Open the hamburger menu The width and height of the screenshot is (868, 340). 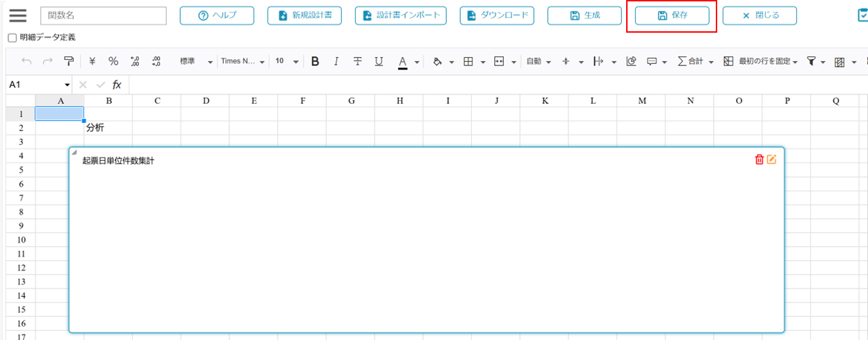(x=17, y=16)
